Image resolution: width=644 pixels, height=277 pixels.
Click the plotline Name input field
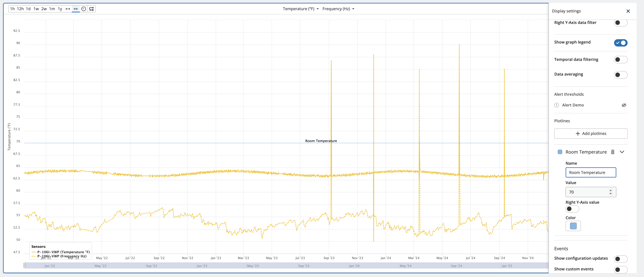[590, 172]
